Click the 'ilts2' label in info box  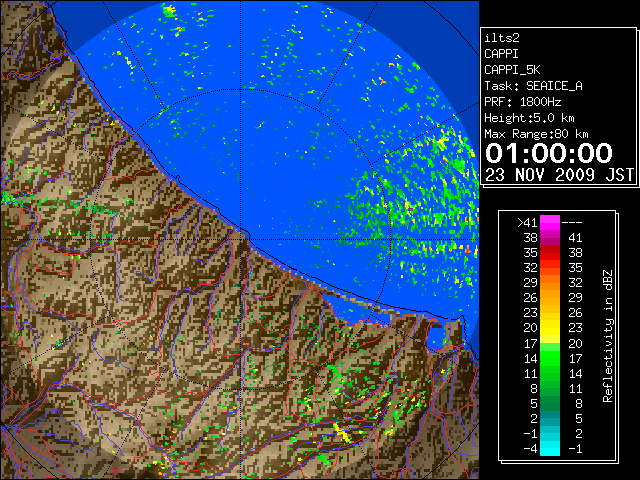point(502,38)
